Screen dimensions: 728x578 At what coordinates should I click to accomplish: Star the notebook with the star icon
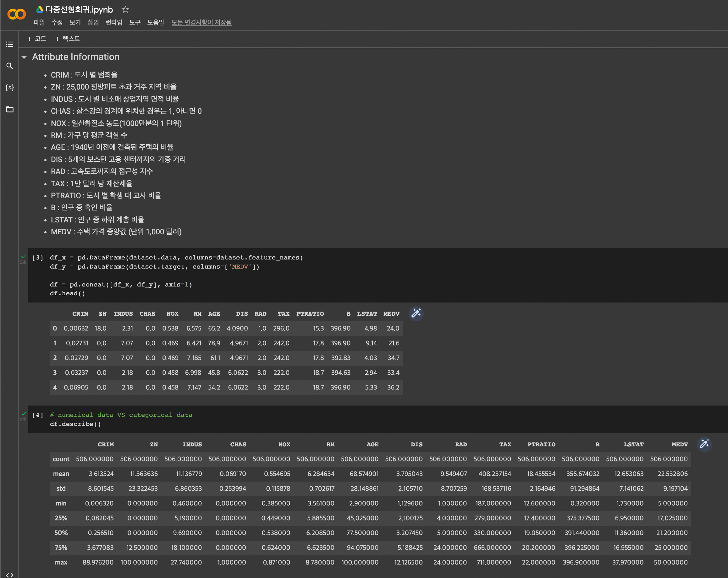click(x=125, y=9)
